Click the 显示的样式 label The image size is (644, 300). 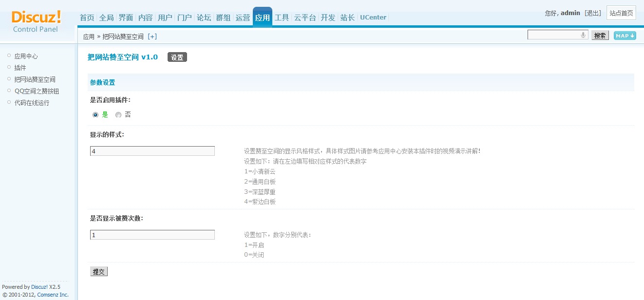pyautogui.click(x=107, y=134)
